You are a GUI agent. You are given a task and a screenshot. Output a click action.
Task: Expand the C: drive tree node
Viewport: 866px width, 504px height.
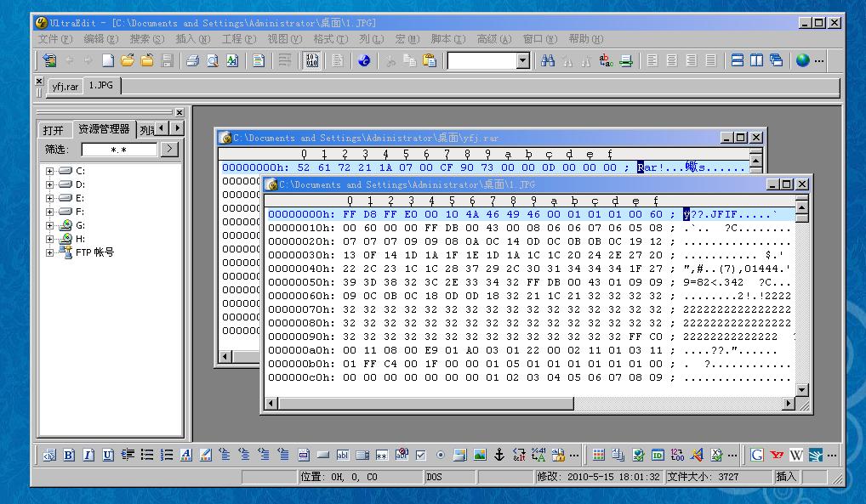pos(50,171)
